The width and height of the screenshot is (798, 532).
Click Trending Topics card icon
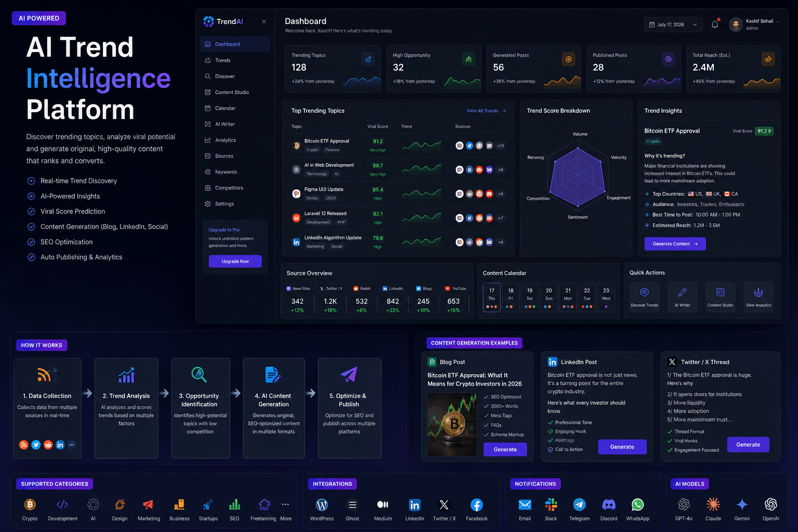point(368,59)
